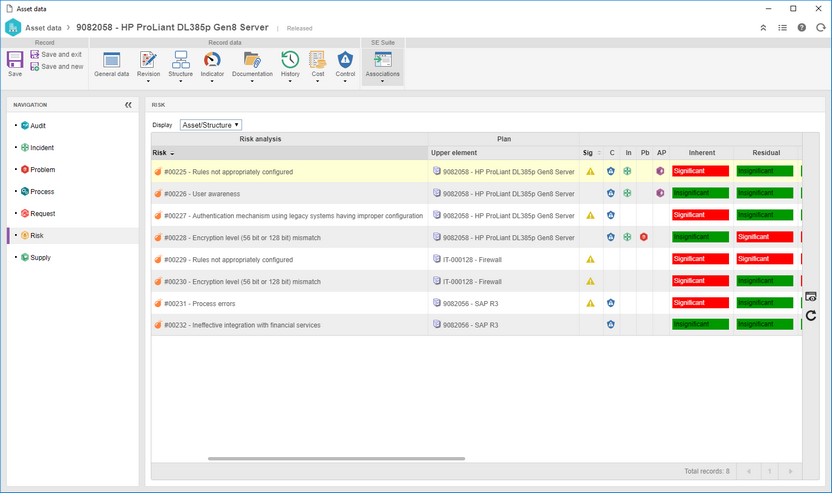
Task: Open the Cost toolbar item
Action: (318, 65)
